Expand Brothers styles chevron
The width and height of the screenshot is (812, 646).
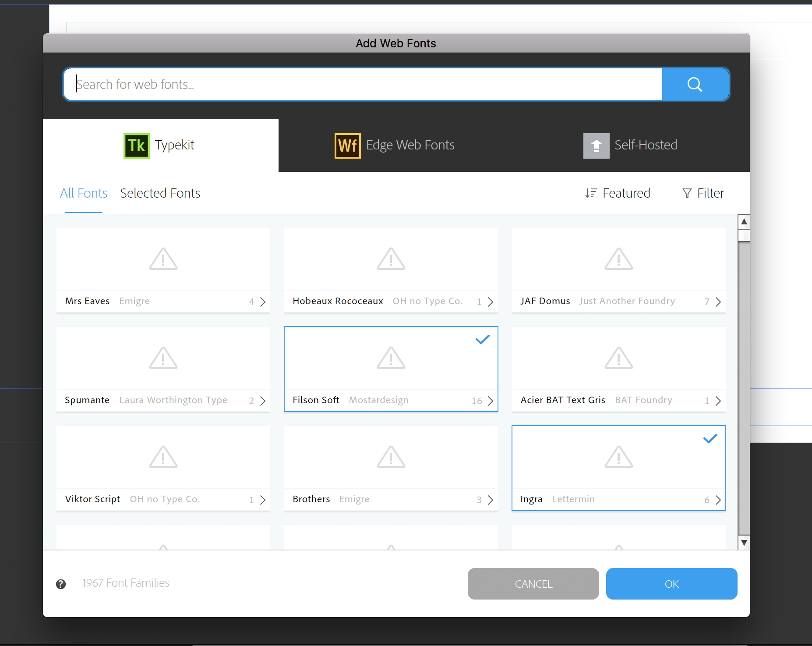tap(491, 500)
